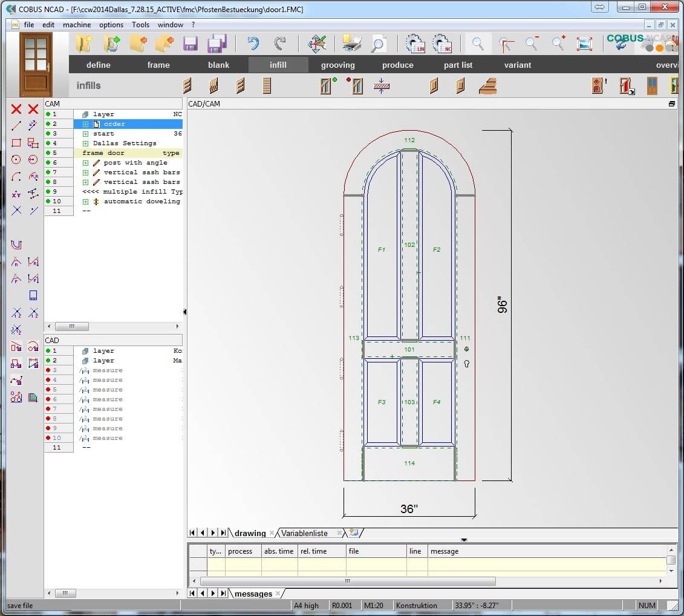This screenshot has height=616, width=684.
Task: Expand the post with angle entry
Action: (x=85, y=162)
